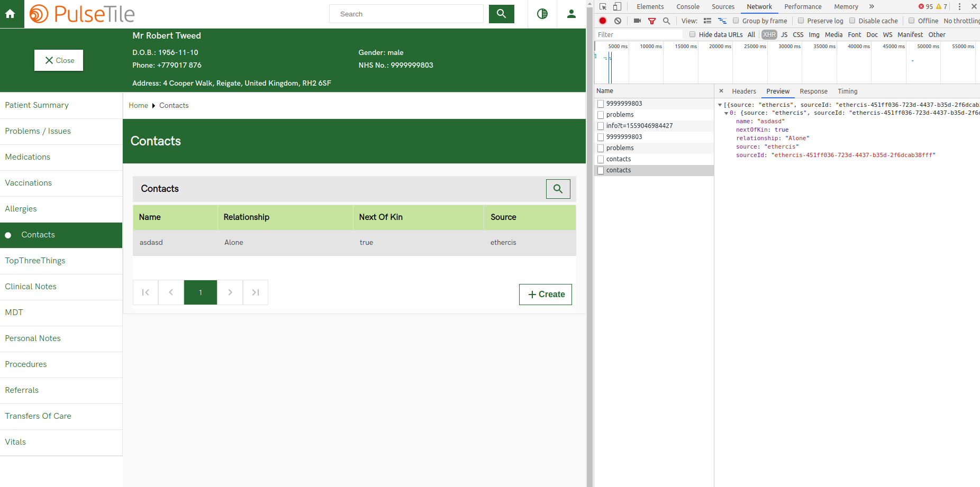980x487 pixels.
Task: Switch to large request rows view
Action: pos(707,21)
